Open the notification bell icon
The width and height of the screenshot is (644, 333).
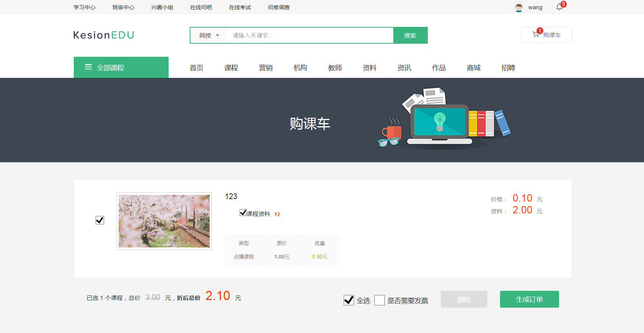559,7
